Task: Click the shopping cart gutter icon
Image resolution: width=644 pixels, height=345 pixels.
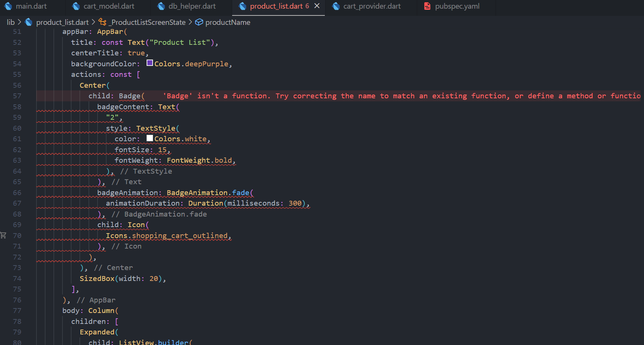Action: point(3,235)
